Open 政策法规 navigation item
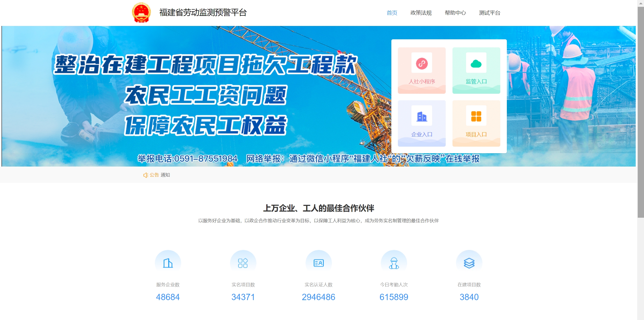Viewport: 644px width, 320px height. point(421,13)
